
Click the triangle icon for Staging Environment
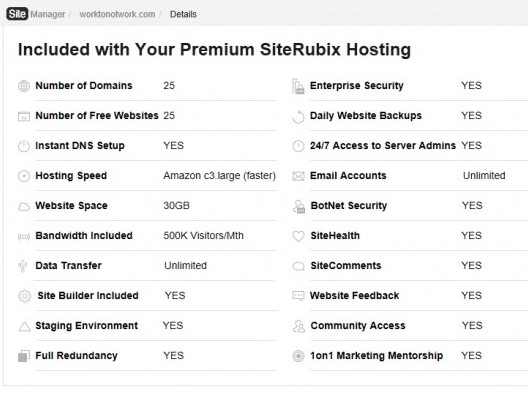point(24,326)
